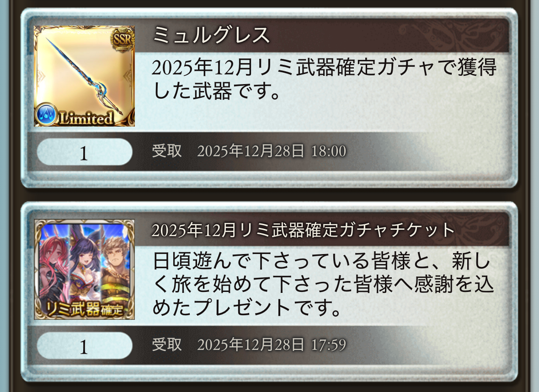
Task: Click the water element icon beside Limited
Action: pos(46,114)
